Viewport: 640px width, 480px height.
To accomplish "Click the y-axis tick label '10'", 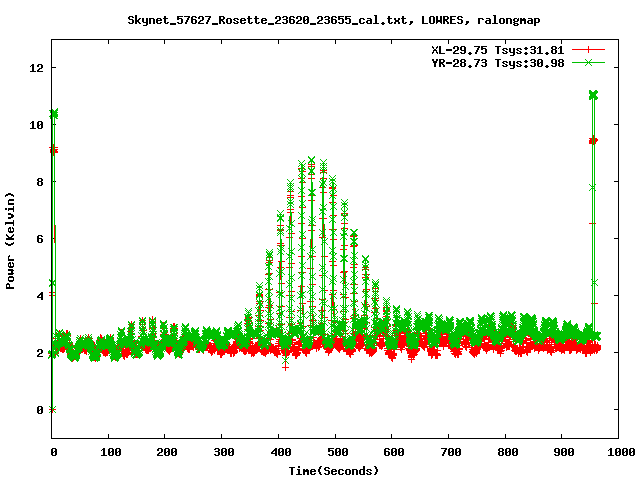I will click(x=36, y=125).
